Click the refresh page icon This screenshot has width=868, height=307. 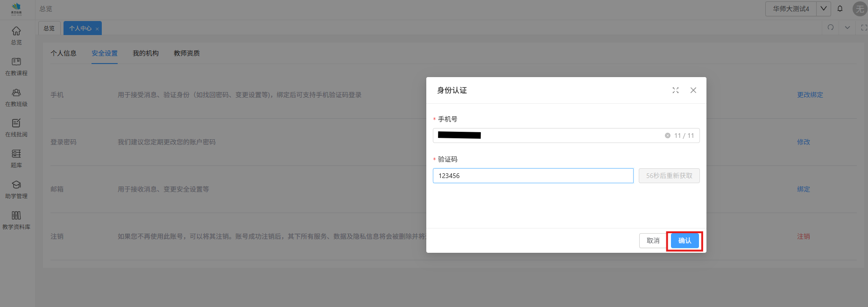point(830,28)
